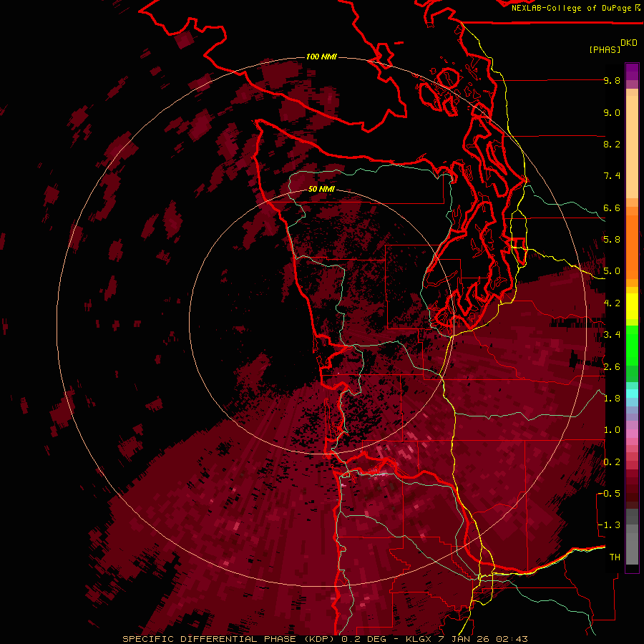Click the -1.3 value on the color scale
The width and height of the screenshot is (644, 644).
609,525
